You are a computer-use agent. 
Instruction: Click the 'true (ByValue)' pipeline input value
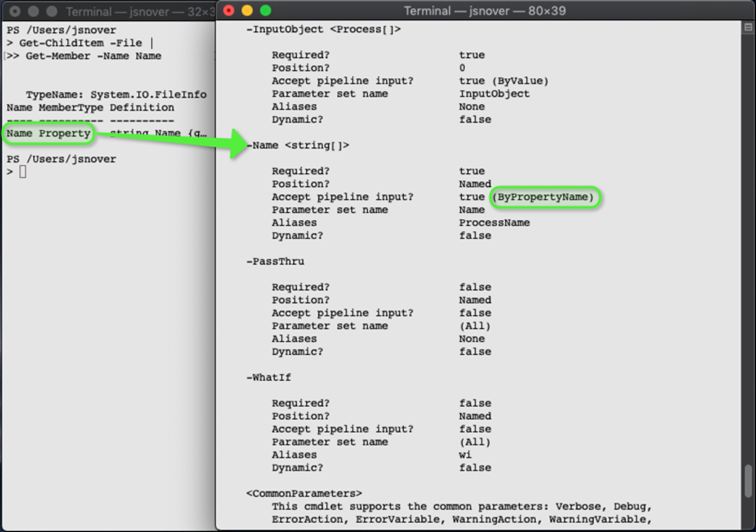(x=504, y=81)
